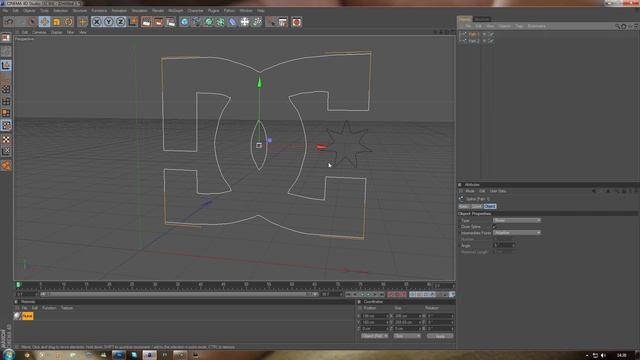This screenshot has width=640, height=360.
Task: Open the spline Type dropdown
Action: tap(517, 220)
